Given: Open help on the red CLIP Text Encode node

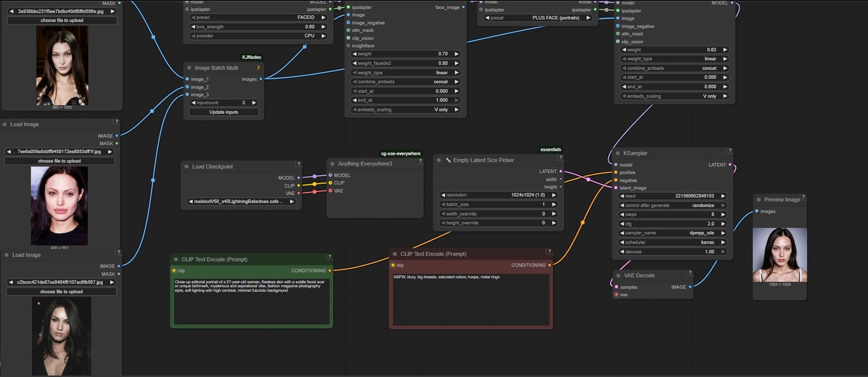Looking at the screenshot, I should pos(549,251).
